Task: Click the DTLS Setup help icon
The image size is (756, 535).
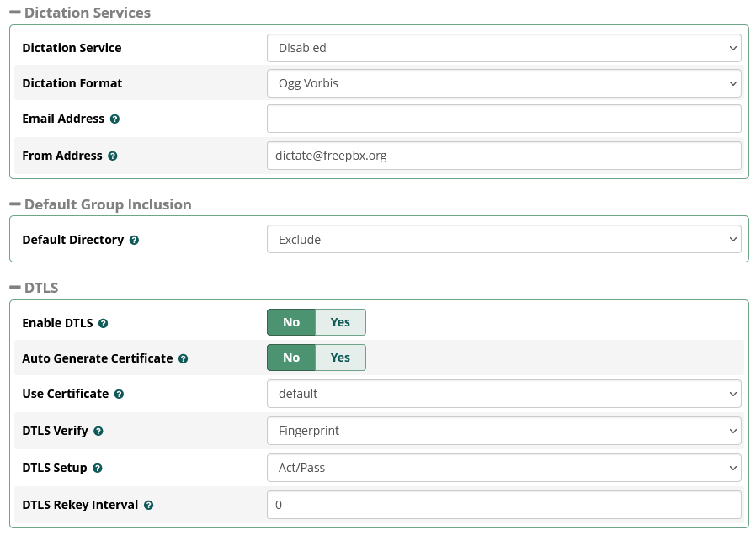Action: tap(98, 469)
